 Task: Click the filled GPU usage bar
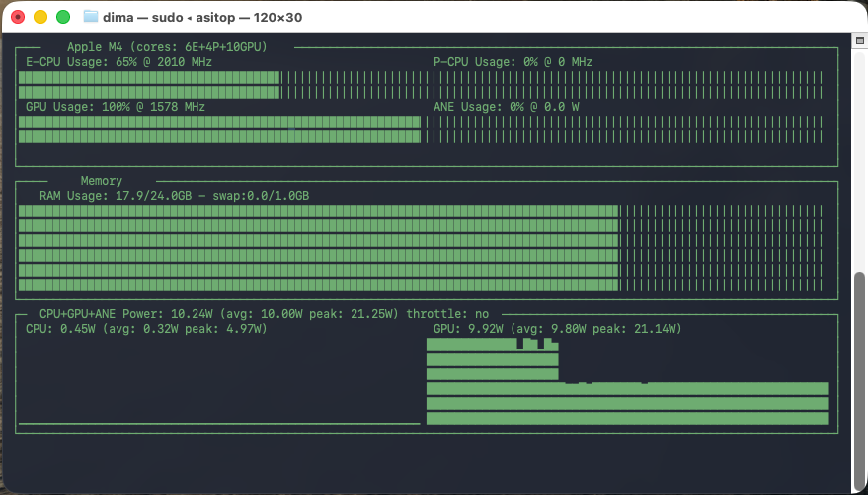219,129
